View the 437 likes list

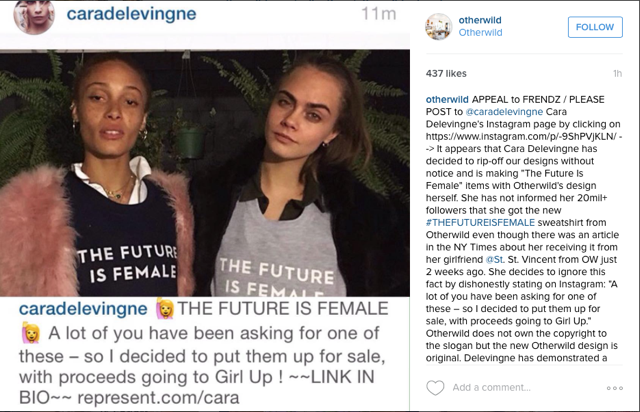pyautogui.click(x=446, y=73)
